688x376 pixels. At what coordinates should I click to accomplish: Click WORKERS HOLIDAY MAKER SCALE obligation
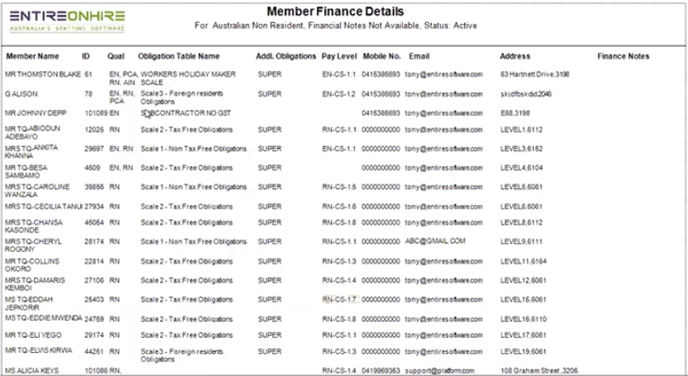(x=188, y=78)
